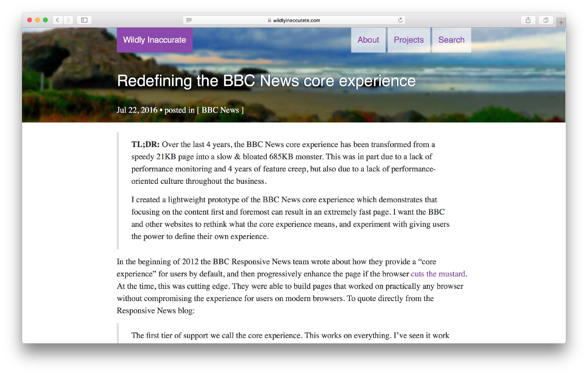
Task: Click the yellow minimize window button
Action: click(x=37, y=20)
